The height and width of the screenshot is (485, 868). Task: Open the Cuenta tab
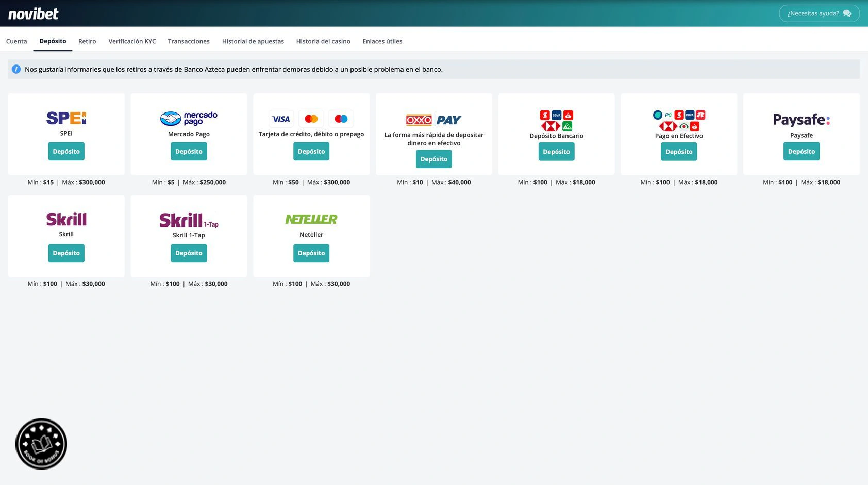click(x=16, y=41)
